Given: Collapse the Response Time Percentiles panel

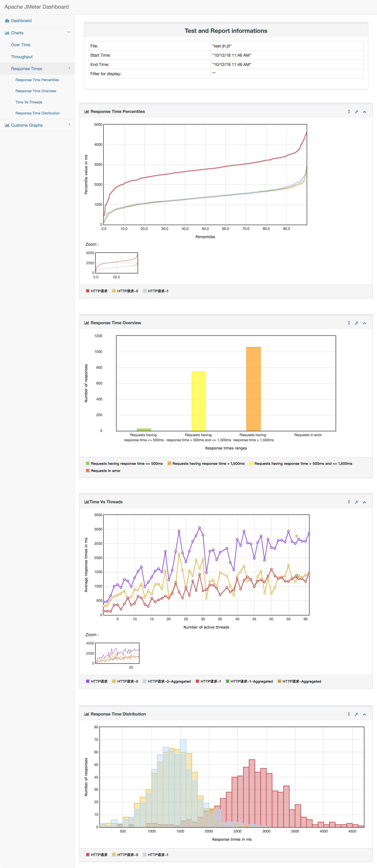Looking at the screenshot, I should click(364, 112).
